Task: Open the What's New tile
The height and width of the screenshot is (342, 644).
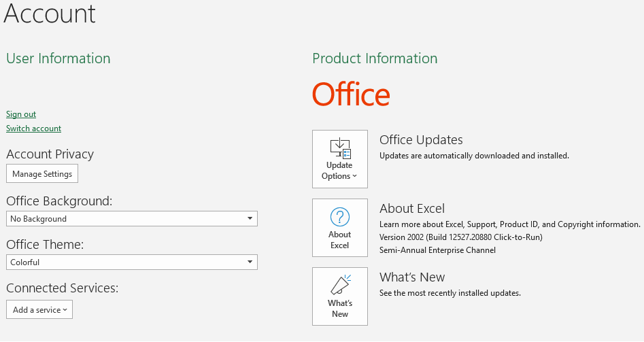Action: pos(339,296)
